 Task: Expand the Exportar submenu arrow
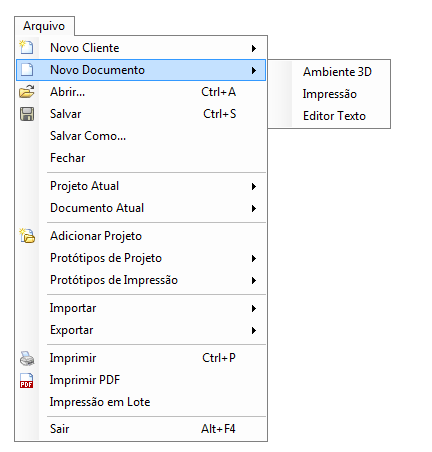tap(254, 330)
